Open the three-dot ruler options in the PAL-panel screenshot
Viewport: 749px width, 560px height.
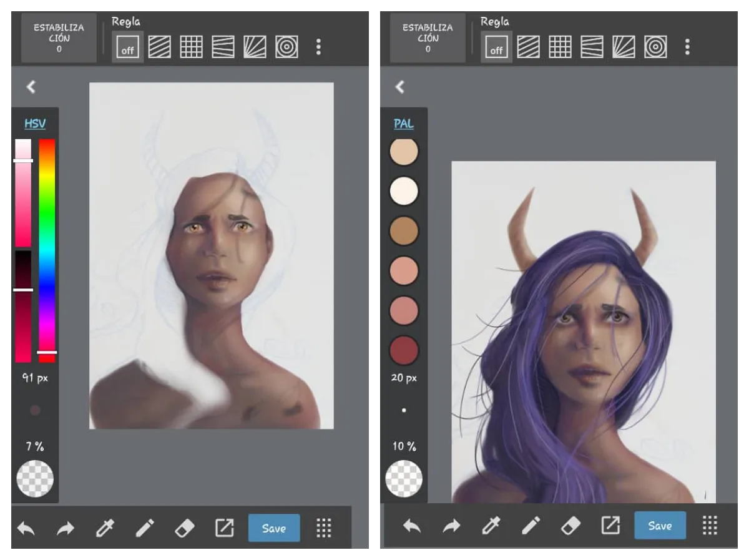point(687,47)
